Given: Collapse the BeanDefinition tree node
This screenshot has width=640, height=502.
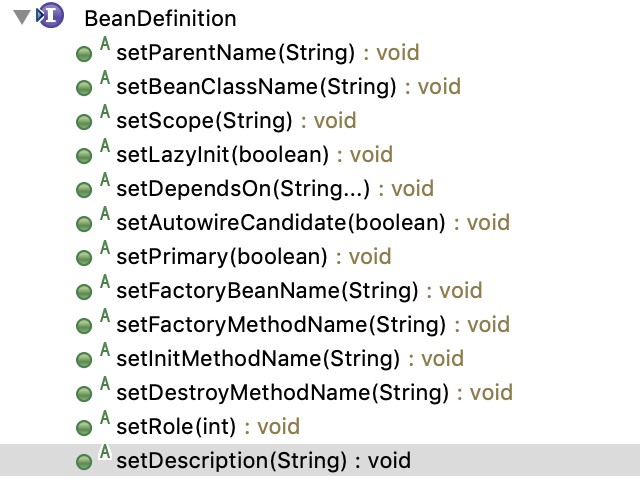Looking at the screenshot, I should point(22,17).
